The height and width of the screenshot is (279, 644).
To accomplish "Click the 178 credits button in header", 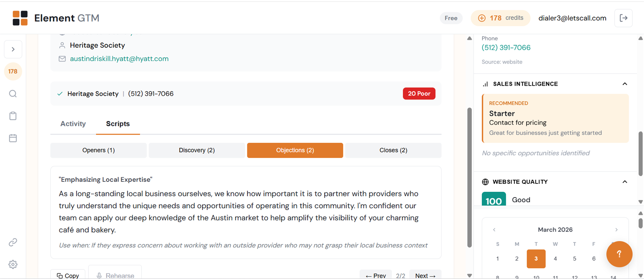I will 500,18.
